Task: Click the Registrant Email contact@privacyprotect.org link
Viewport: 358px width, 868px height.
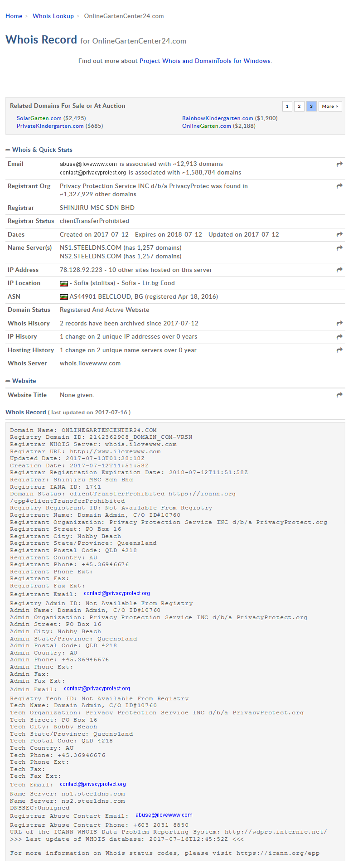Action: coord(117,593)
